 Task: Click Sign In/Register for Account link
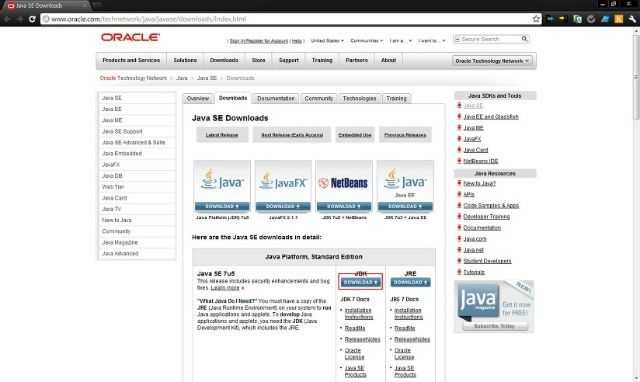point(259,41)
